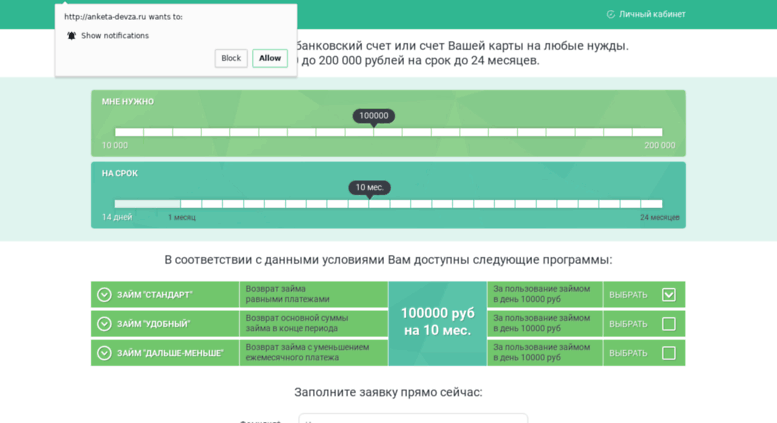Screen dimensions: 777x423
Task: Click the НА СРОК term slider track
Action: (x=388, y=204)
